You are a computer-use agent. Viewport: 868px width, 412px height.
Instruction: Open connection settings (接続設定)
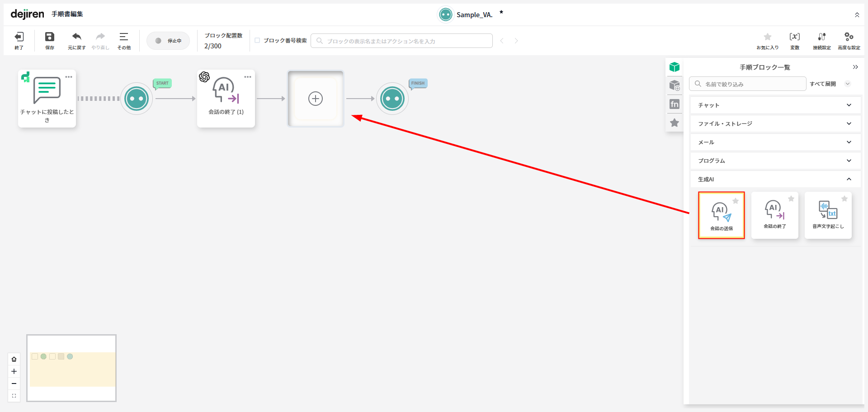(821, 37)
